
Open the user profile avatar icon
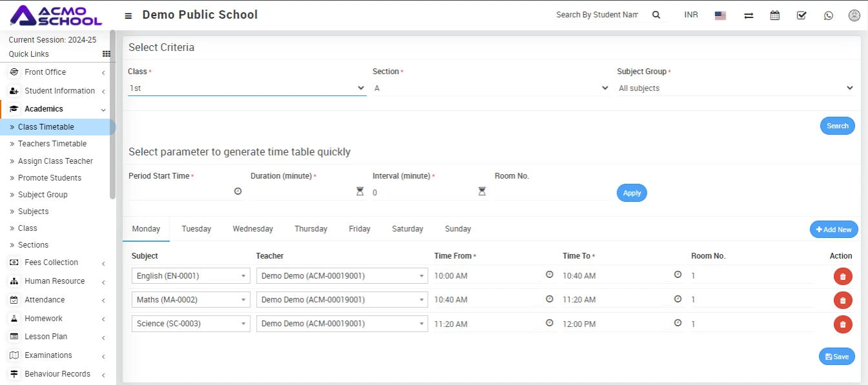click(854, 15)
